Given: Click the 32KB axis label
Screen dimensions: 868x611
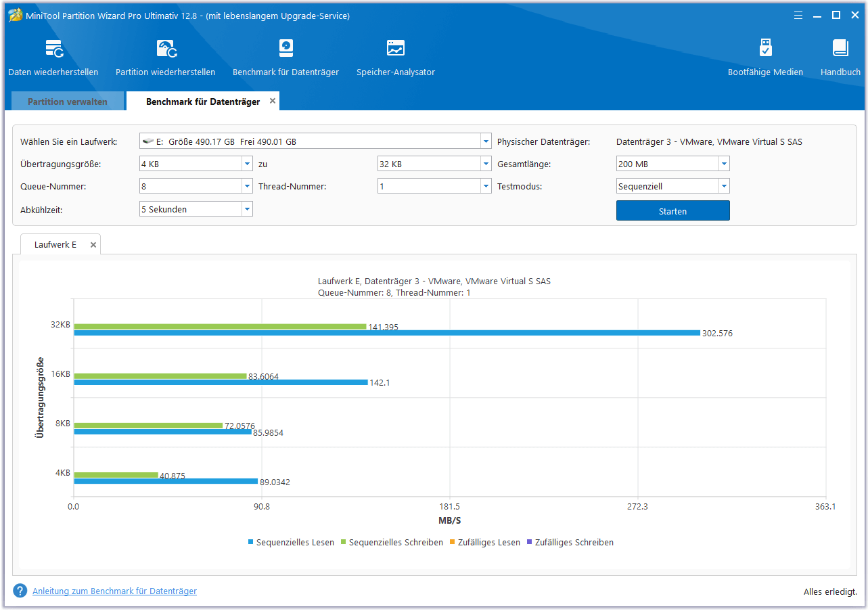Looking at the screenshot, I should [60, 325].
